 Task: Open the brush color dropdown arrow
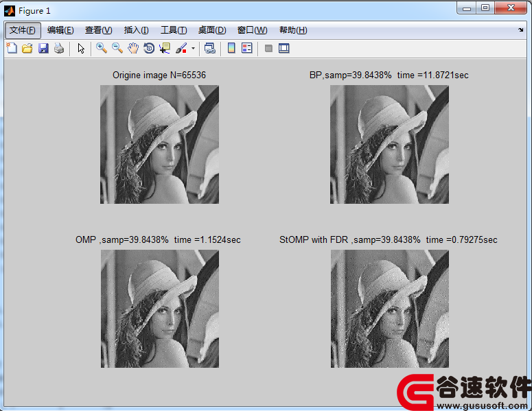[193, 48]
